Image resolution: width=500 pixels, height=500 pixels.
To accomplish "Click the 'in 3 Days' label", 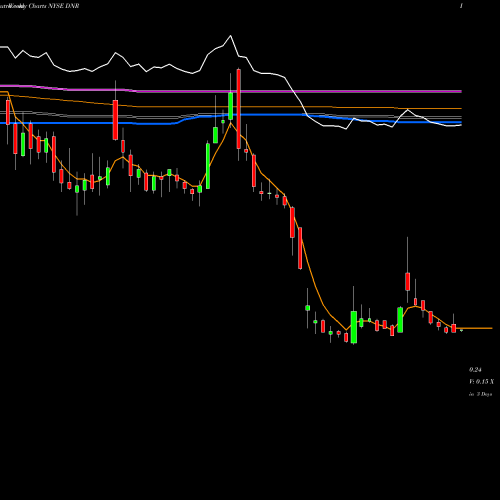I will [480, 394].
